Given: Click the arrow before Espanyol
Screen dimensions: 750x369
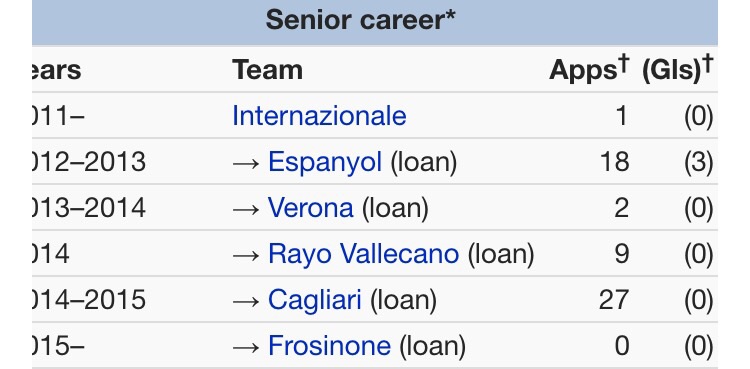Looking at the screenshot, I should coord(246,163).
